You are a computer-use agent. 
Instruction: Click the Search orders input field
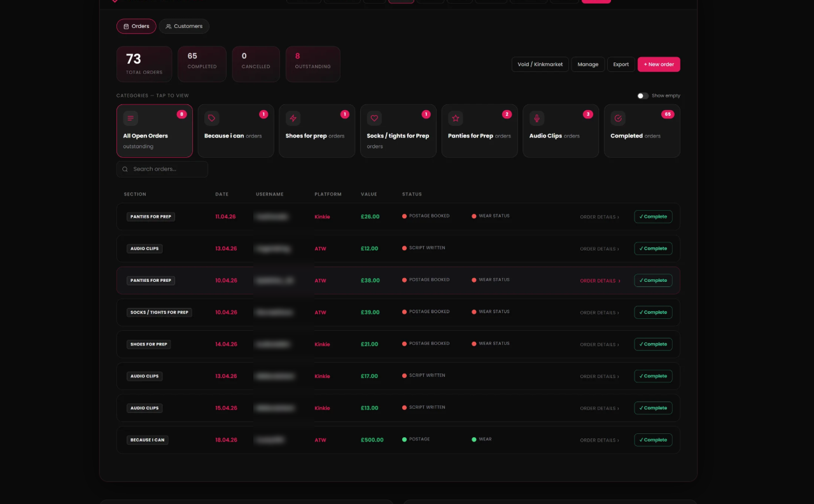[x=162, y=169]
